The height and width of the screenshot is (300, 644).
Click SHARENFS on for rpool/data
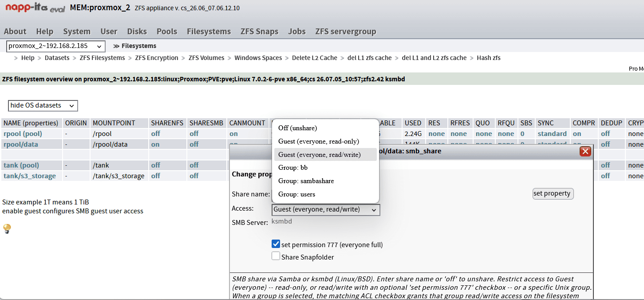click(155, 144)
